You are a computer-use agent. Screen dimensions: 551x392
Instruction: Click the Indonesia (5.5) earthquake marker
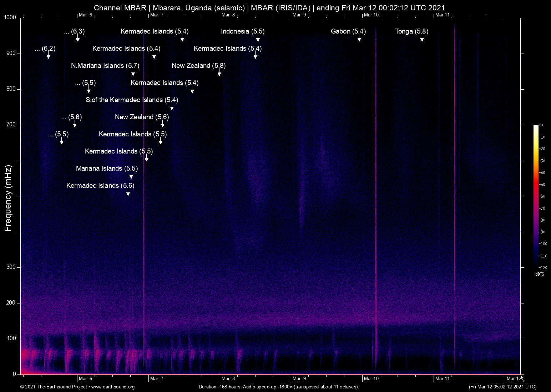pos(243,31)
